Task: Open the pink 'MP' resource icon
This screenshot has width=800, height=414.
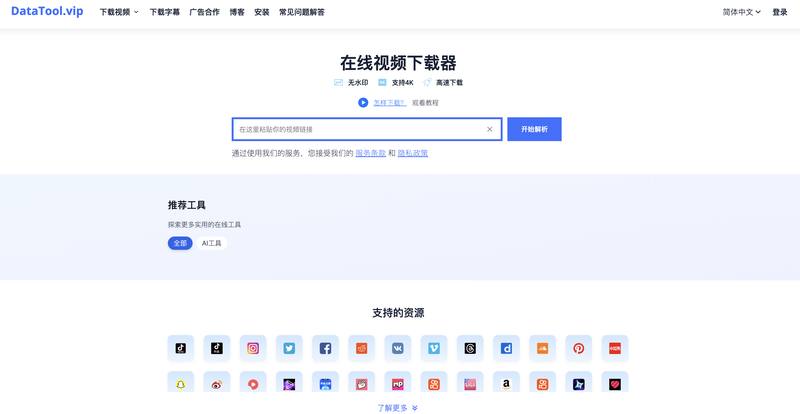Action: pyautogui.click(x=398, y=383)
